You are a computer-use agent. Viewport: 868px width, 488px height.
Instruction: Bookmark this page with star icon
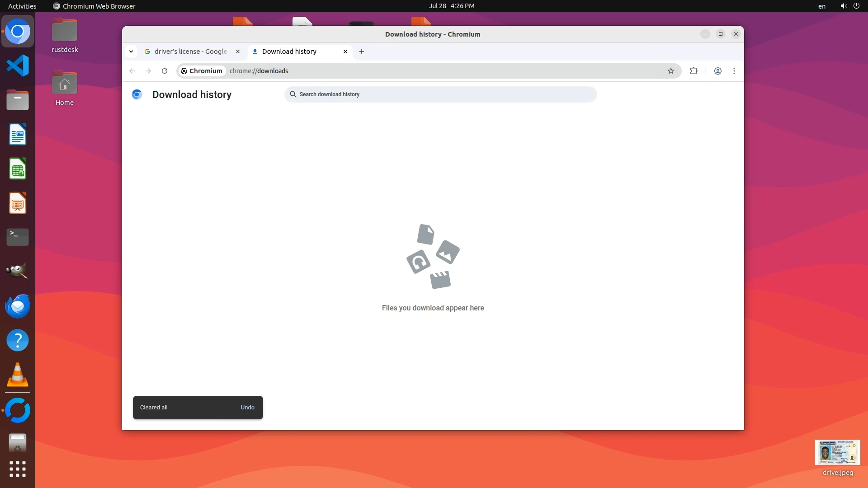point(671,71)
